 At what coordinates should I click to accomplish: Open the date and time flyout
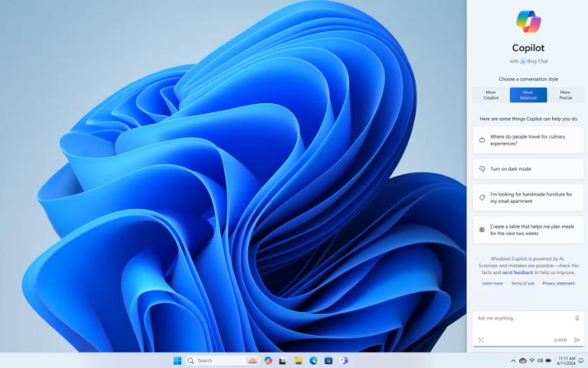pos(567,360)
